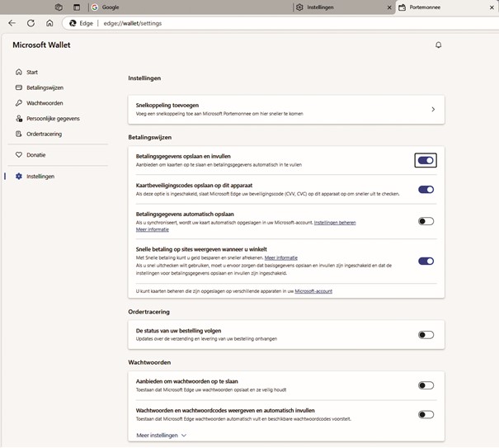Open Snelkoppeling toevoegen arrow chevron
The height and width of the screenshot is (448, 499).
433,109
